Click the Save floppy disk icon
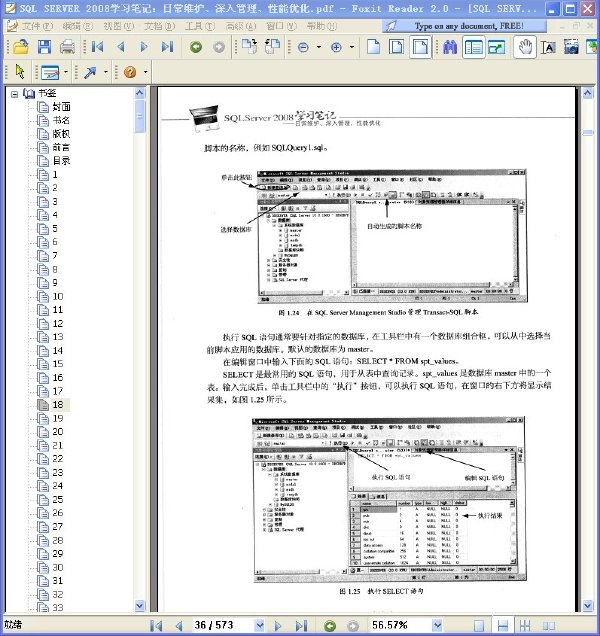600x636 pixels. (44, 47)
